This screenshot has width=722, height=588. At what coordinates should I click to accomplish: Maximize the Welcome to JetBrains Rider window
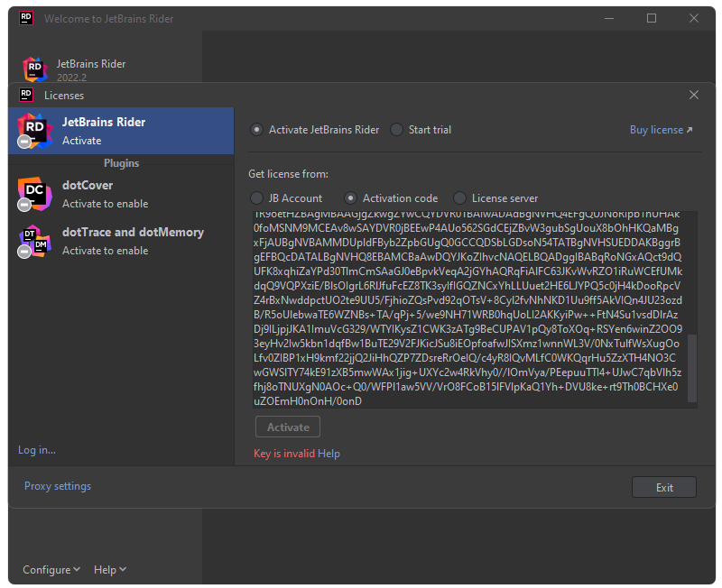pyautogui.click(x=652, y=18)
